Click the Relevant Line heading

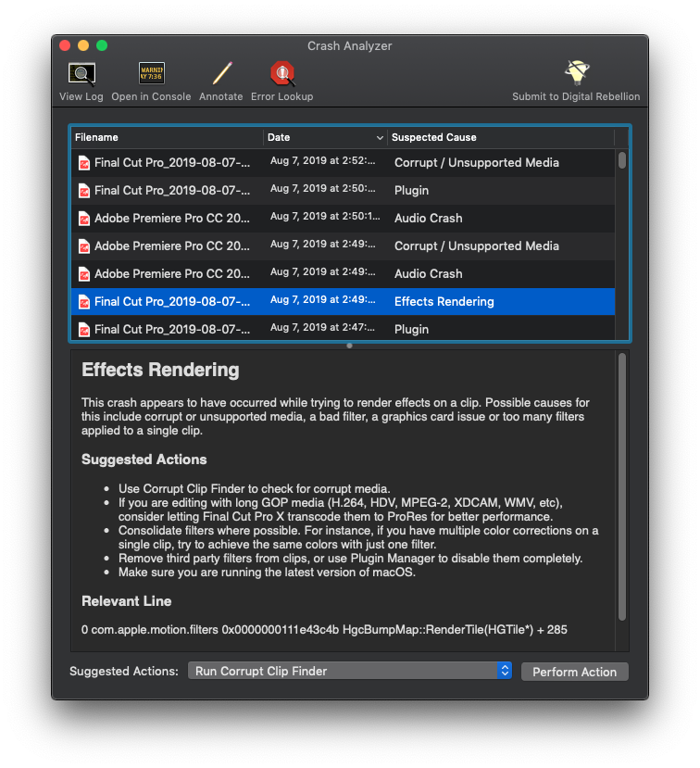[126, 601]
